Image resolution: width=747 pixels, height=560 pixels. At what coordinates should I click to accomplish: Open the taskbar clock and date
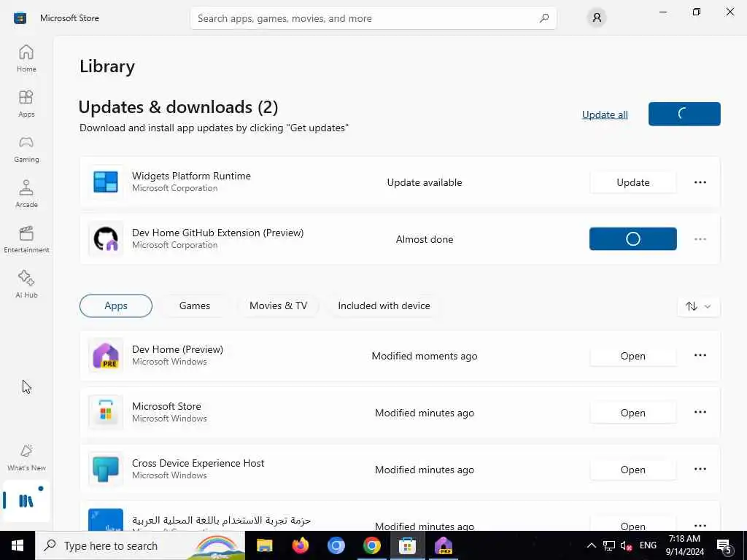(x=684, y=545)
